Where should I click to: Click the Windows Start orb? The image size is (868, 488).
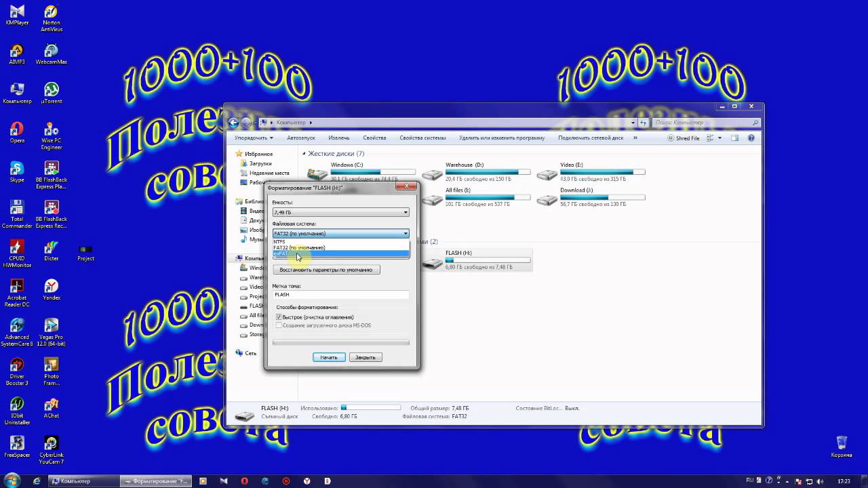(12, 481)
